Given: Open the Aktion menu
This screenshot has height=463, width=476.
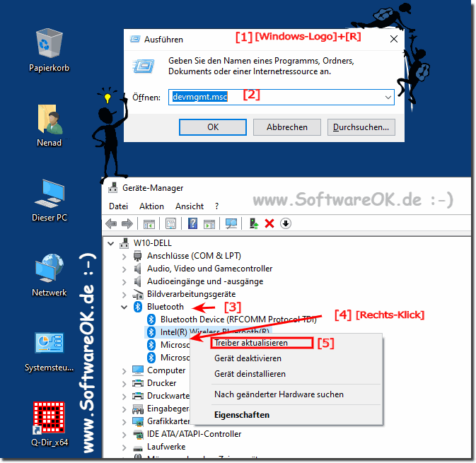Looking at the screenshot, I should [x=151, y=206].
